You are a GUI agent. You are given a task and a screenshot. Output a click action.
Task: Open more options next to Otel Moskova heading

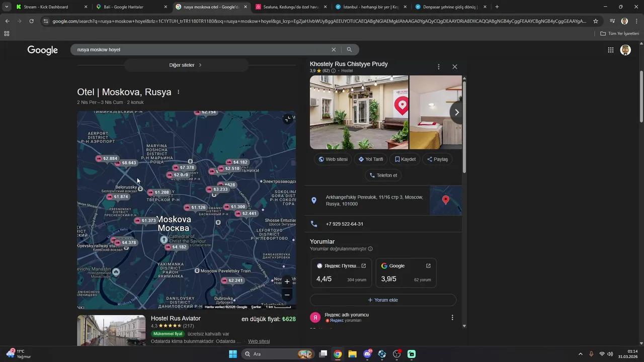pyautogui.click(x=178, y=93)
